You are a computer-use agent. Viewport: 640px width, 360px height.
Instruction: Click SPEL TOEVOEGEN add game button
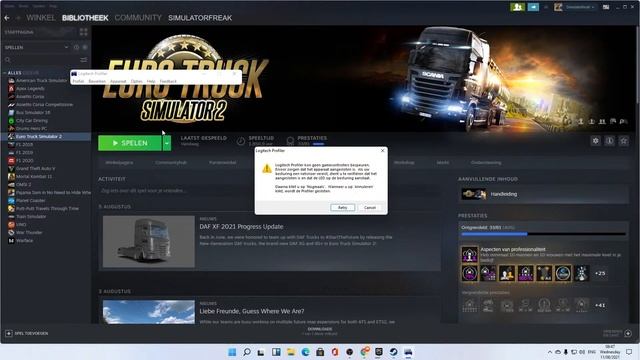point(27,333)
